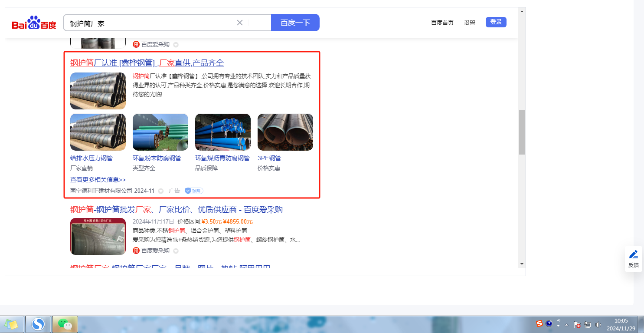Click the 3PE钢管 link
The image size is (644, 333).
point(269,158)
